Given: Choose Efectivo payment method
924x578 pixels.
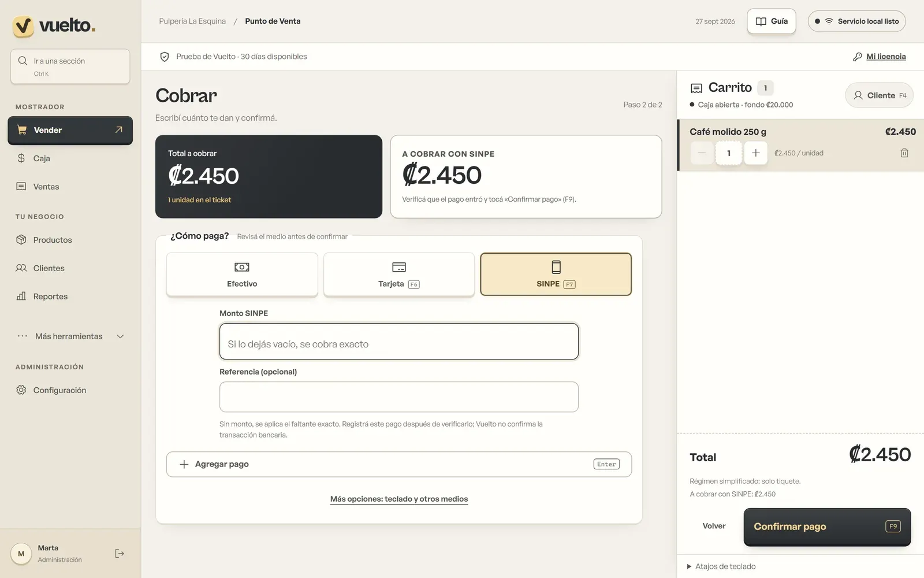Looking at the screenshot, I should pos(242,275).
